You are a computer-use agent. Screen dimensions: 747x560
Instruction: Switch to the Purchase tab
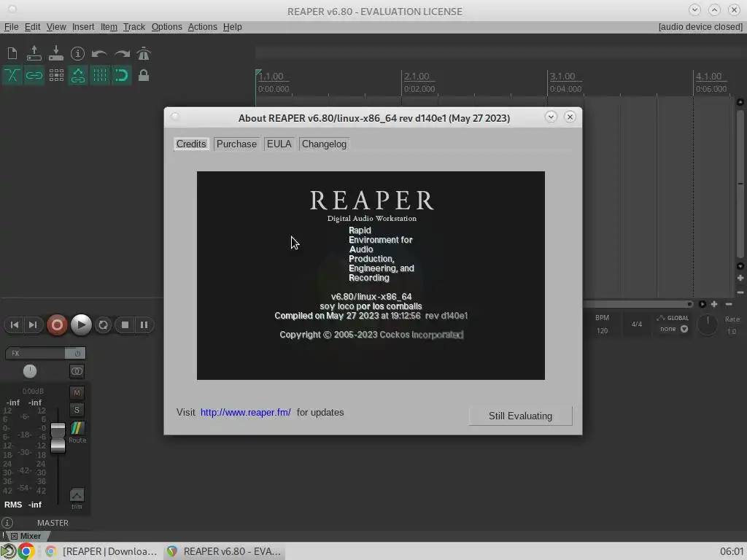[236, 144]
